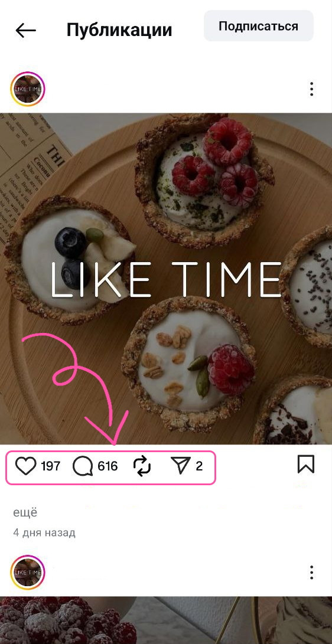Open comments via speech bubble icon
332x644 pixels.
point(83,466)
